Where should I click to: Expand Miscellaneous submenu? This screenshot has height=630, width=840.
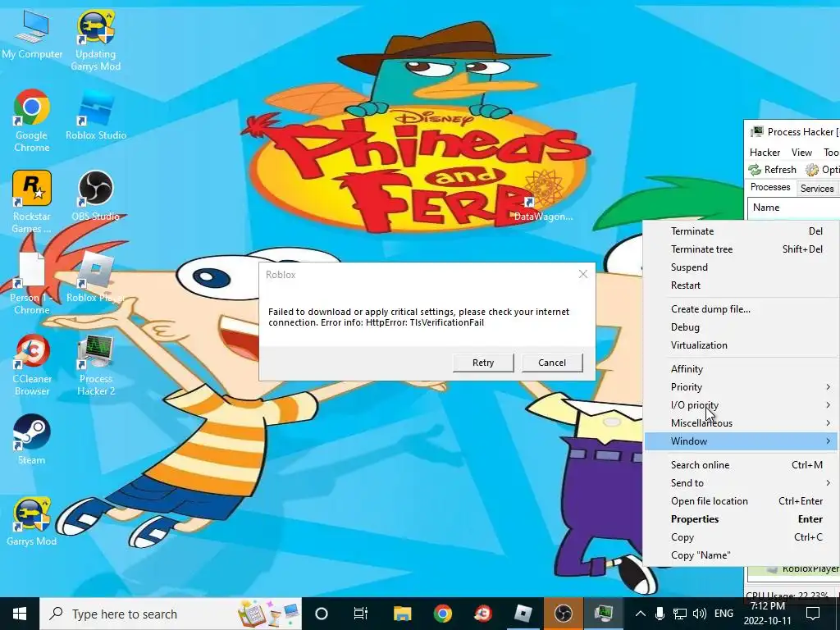[x=742, y=423]
